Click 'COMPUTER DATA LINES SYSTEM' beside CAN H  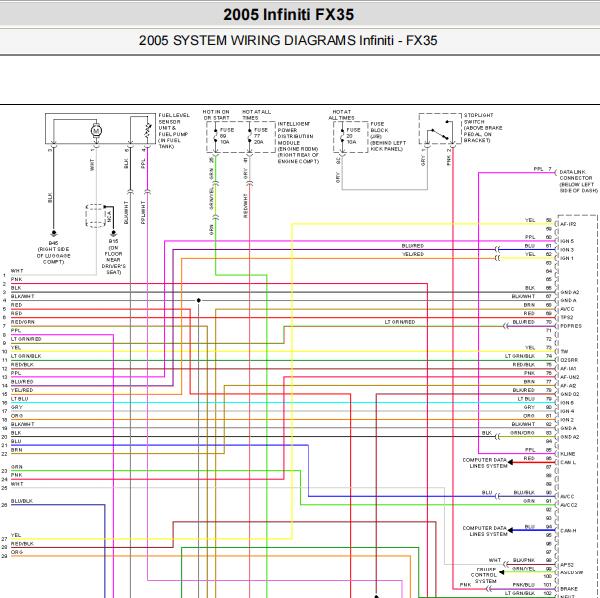[x=484, y=531]
